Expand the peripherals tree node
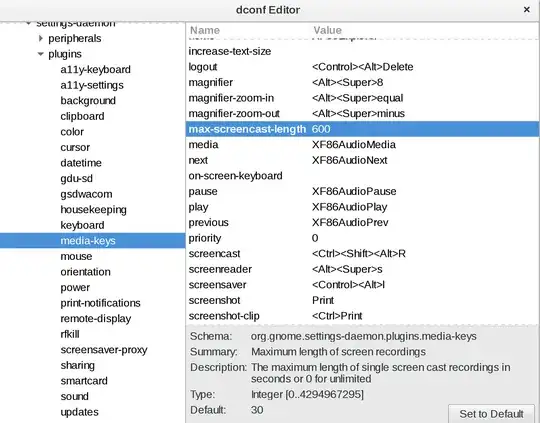The image size is (540, 423). point(41,38)
